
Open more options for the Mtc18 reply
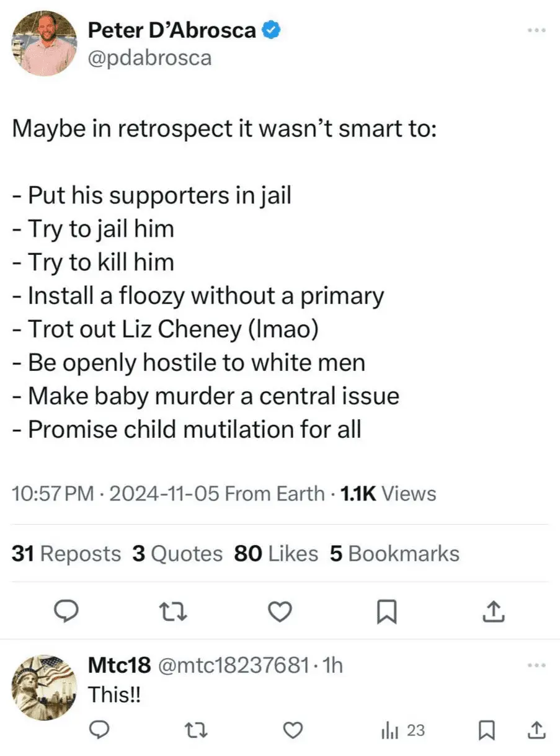coord(535,665)
